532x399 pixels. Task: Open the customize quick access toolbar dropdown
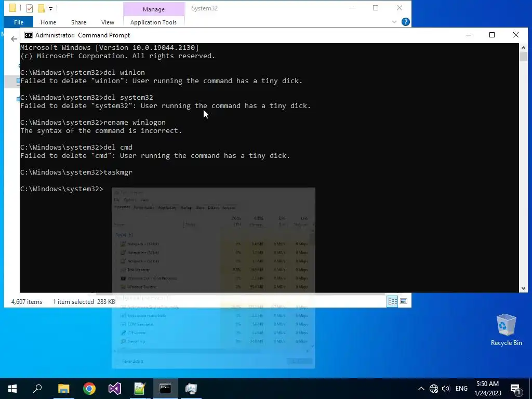point(50,8)
